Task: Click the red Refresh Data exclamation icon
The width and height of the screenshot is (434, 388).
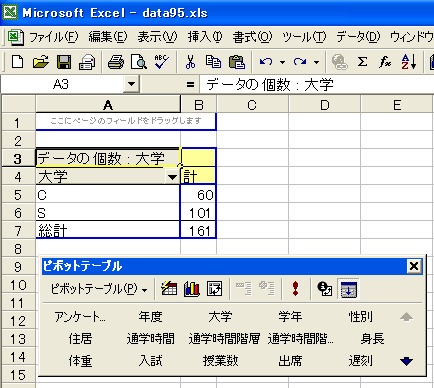Action: 295,289
